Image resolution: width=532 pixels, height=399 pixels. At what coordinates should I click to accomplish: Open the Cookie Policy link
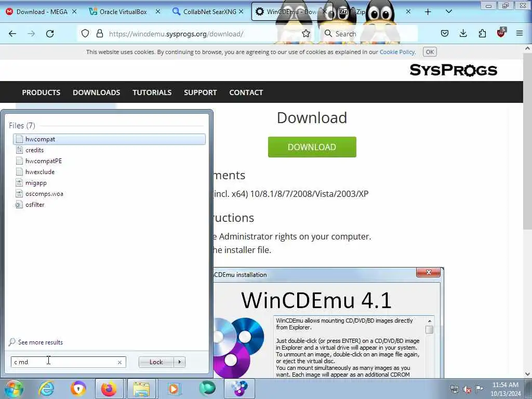pos(397,52)
